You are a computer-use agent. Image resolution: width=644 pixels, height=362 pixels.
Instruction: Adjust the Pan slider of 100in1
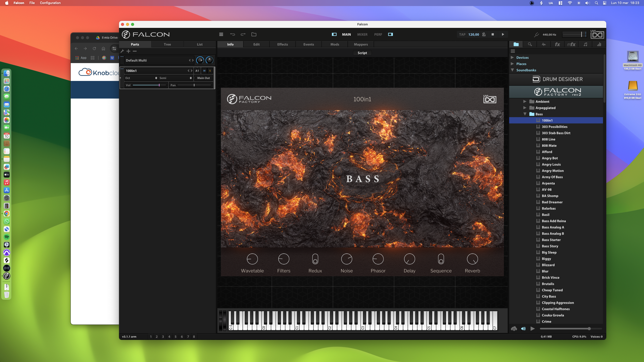(x=194, y=85)
